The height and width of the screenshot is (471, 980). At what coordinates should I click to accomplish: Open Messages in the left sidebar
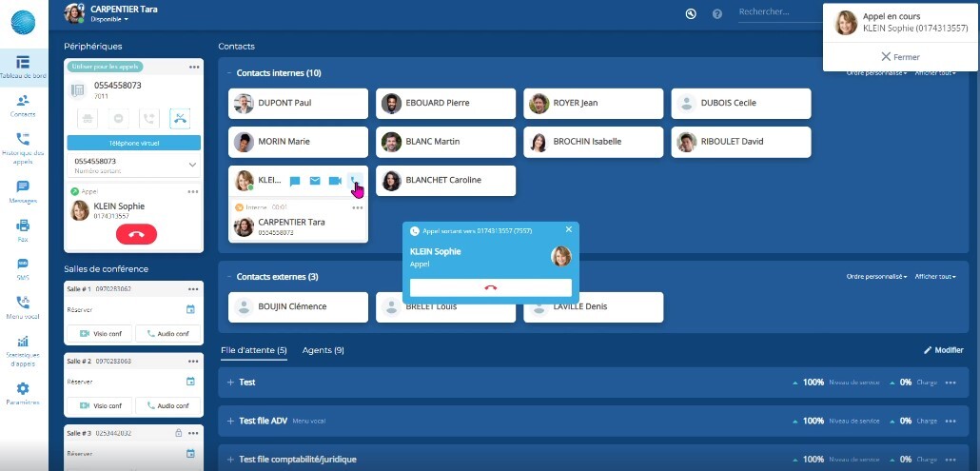point(23,186)
